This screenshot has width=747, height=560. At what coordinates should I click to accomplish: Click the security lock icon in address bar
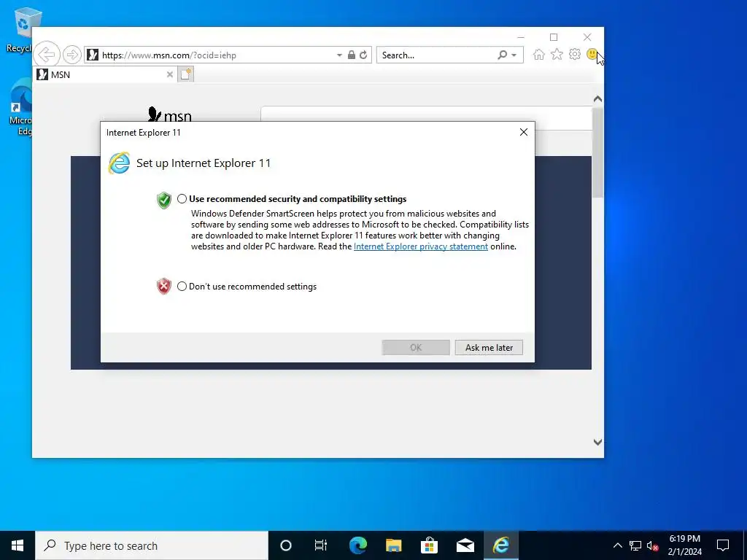(351, 55)
